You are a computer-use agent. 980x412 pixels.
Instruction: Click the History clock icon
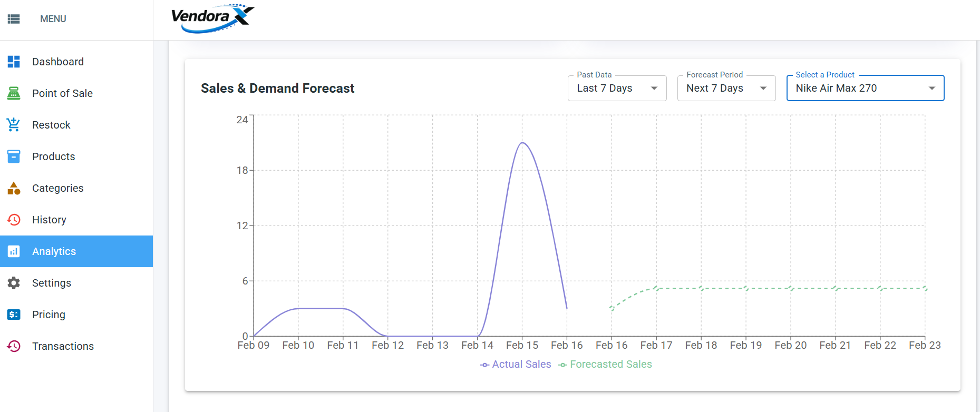click(x=14, y=220)
